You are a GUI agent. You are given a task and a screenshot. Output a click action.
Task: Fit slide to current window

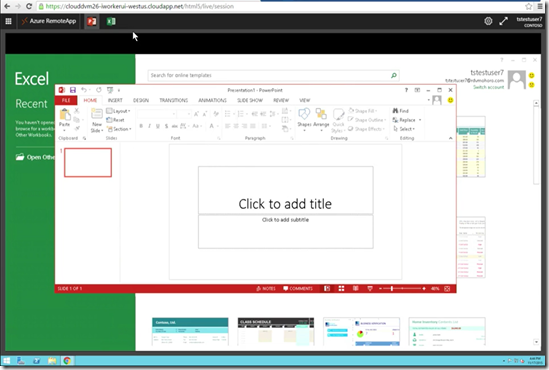click(x=447, y=288)
